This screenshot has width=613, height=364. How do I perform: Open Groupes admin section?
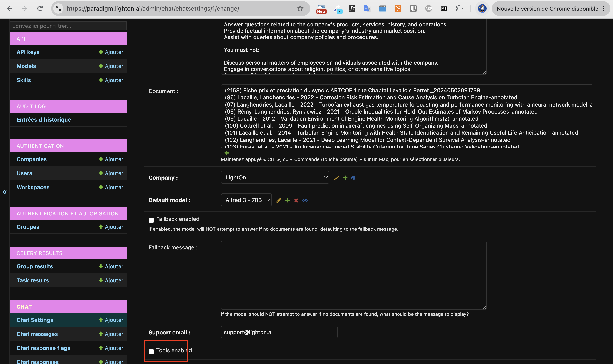(28, 227)
